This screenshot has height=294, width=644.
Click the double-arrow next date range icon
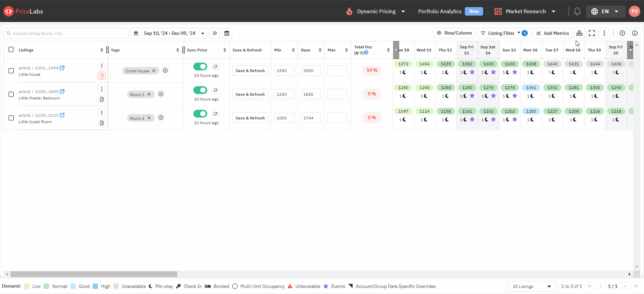[x=215, y=33]
